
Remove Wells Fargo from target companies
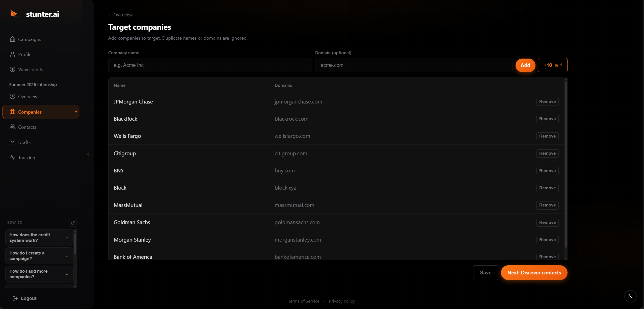coord(547,136)
